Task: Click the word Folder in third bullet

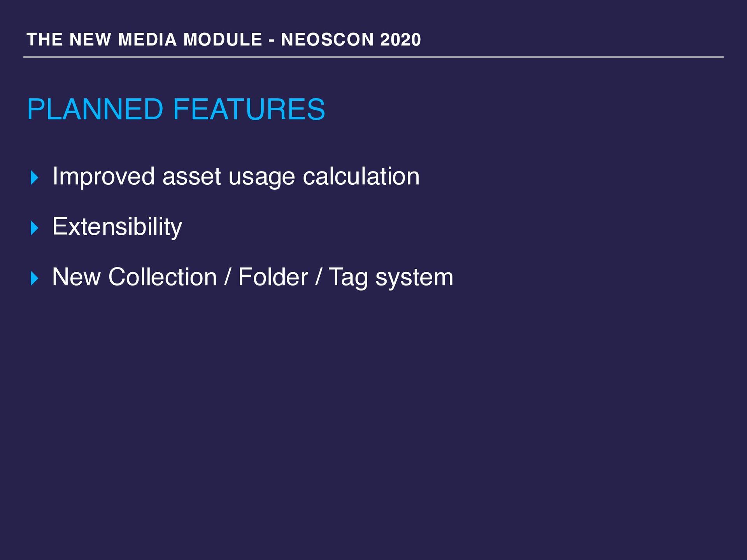Action: (x=273, y=277)
